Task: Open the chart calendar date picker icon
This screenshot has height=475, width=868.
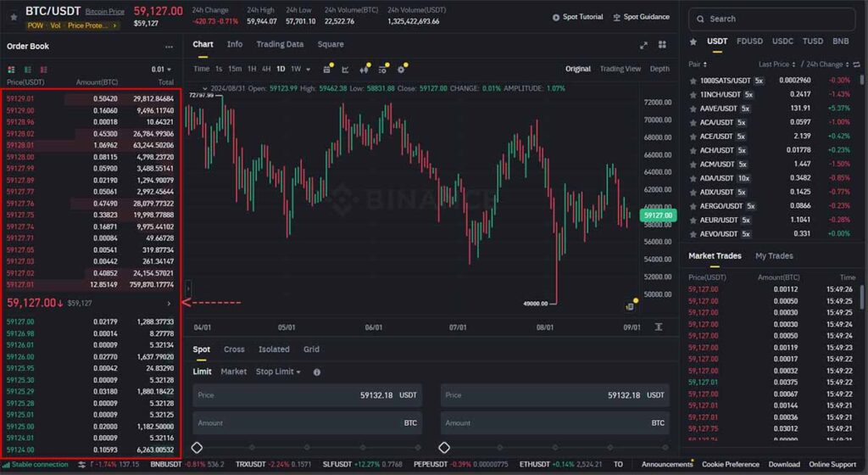Action: pos(327,70)
